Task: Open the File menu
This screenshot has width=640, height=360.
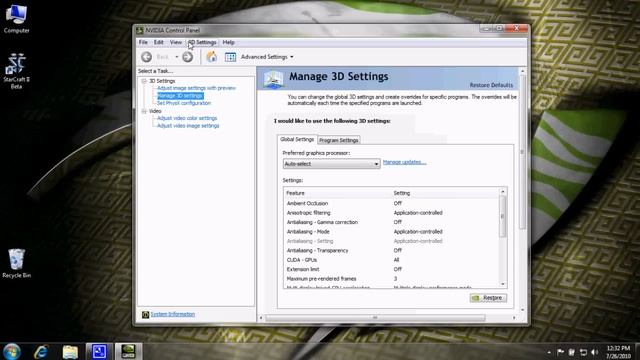Action: (x=143, y=42)
